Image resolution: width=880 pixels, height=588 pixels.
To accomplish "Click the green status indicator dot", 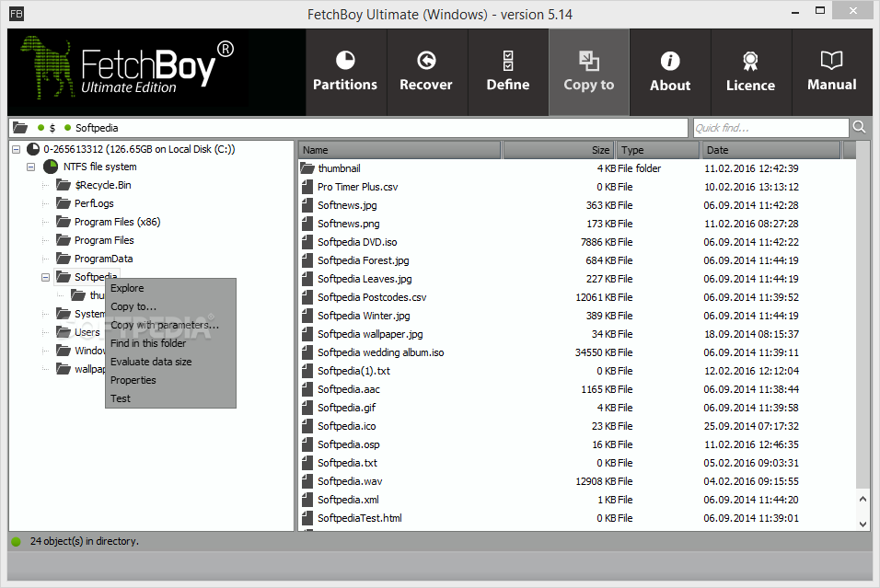I will pyautogui.click(x=17, y=541).
